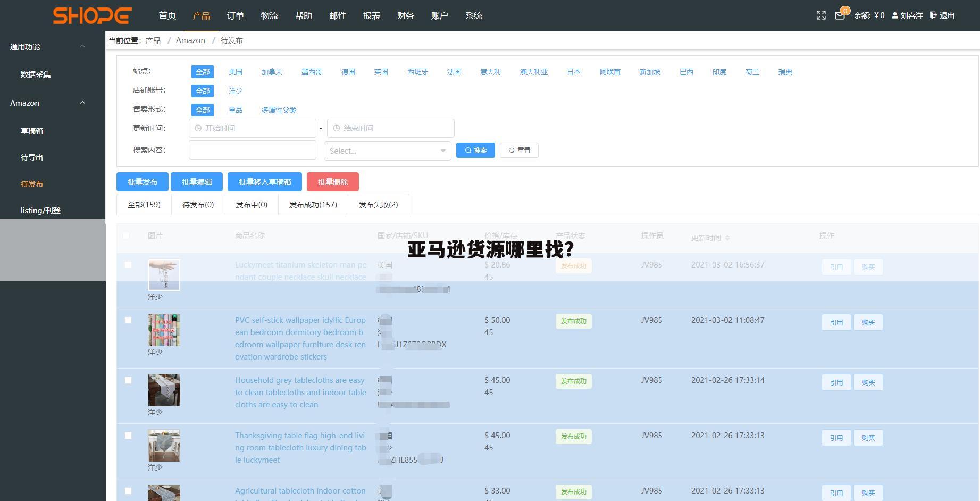Filter site by 日本

[x=574, y=72]
